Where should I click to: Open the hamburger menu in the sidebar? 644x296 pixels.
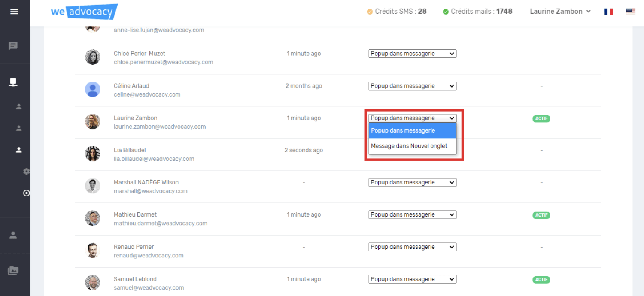[14, 12]
